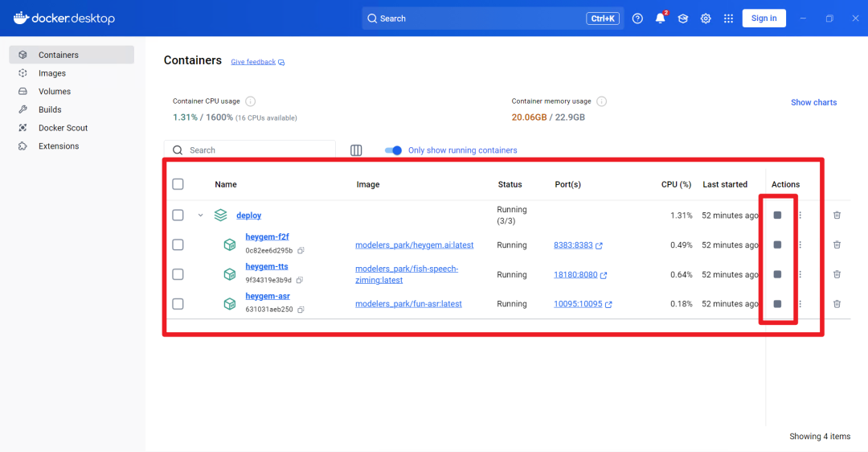Open port 18180:8080 external link icon
The width and height of the screenshot is (868, 452).
(x=604, y=275)
